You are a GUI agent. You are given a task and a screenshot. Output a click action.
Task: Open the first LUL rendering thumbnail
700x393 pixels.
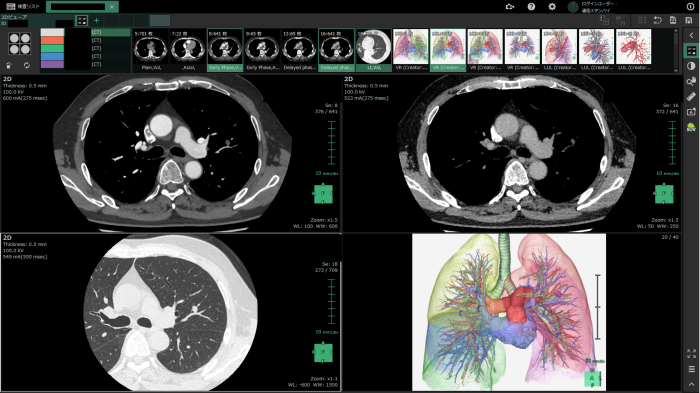(x=559, y=50)
